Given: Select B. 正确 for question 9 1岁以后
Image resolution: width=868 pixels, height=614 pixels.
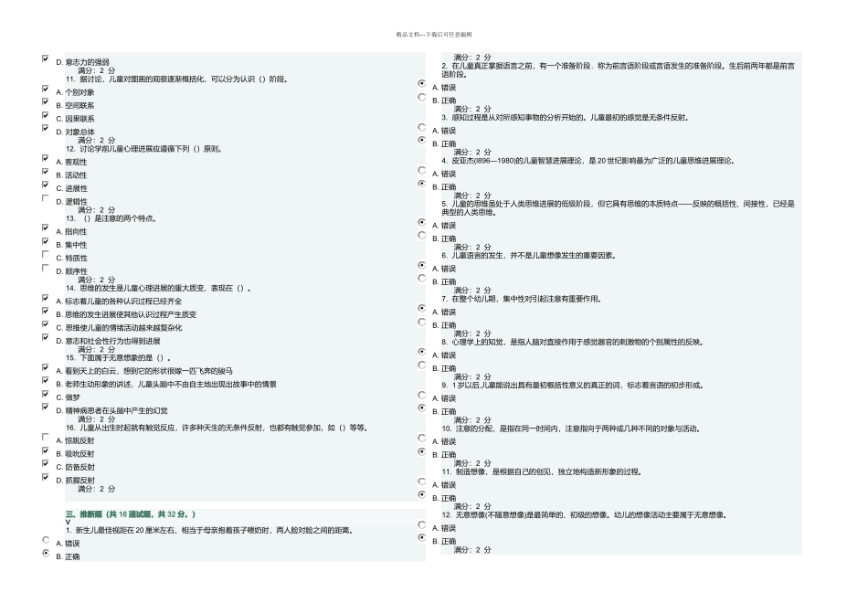Looking at the screenshot, I should tap(422, 408).
